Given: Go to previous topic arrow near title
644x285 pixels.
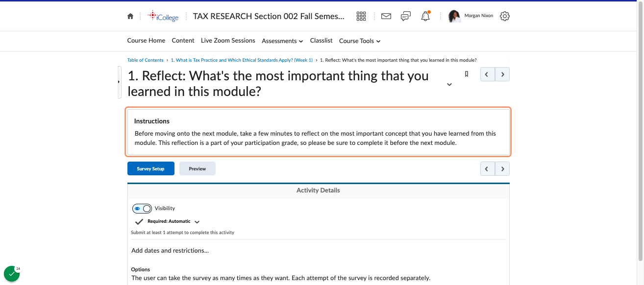Looking at the screenshot, I should point(488,74).
